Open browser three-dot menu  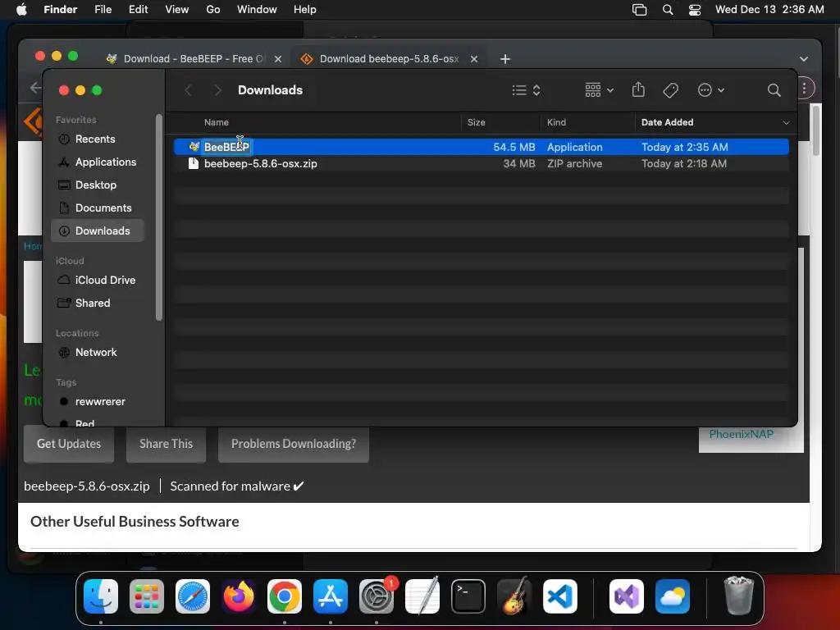click(x=804, y=89)
